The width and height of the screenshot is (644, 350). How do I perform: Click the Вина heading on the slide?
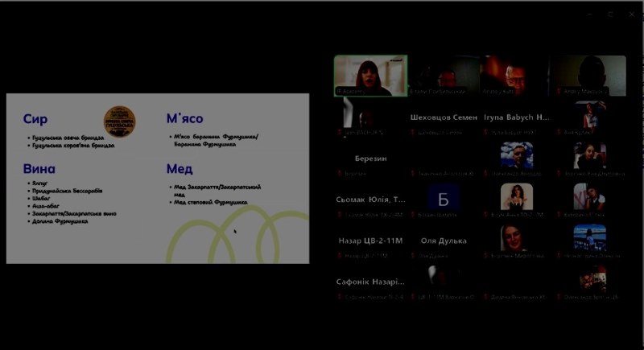[39, 169]
